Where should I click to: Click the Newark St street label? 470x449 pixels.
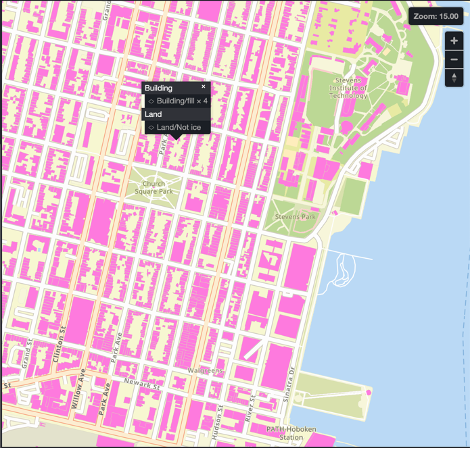142,384
